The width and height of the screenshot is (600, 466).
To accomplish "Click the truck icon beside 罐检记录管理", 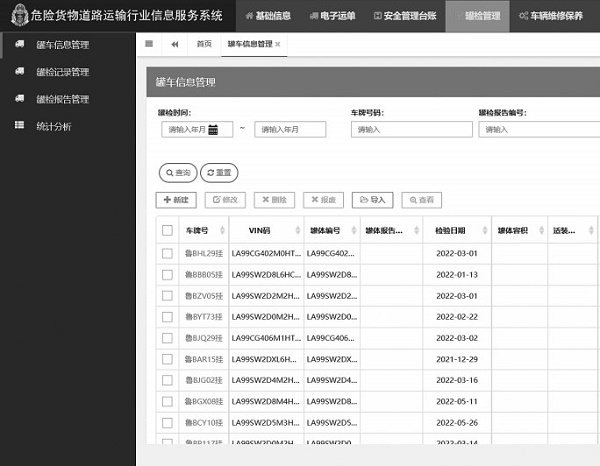I will tap(18, 72).
